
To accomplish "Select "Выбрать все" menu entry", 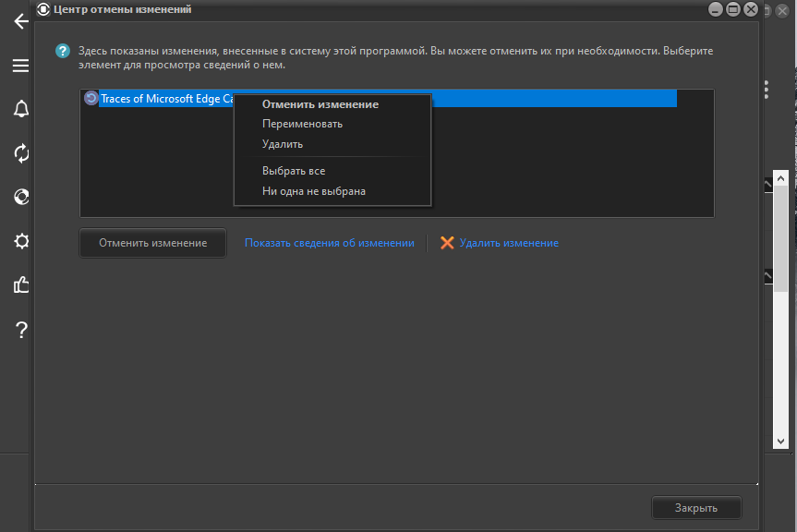I will point(294,171).
